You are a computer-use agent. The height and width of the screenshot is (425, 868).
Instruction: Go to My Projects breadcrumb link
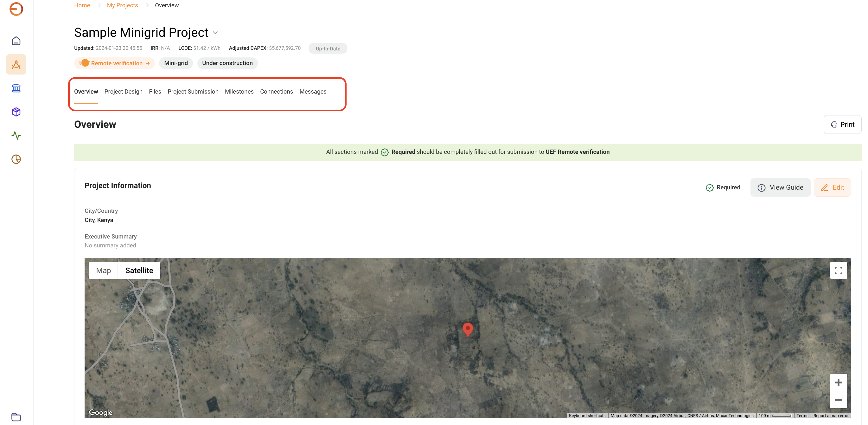click(122, 5)
